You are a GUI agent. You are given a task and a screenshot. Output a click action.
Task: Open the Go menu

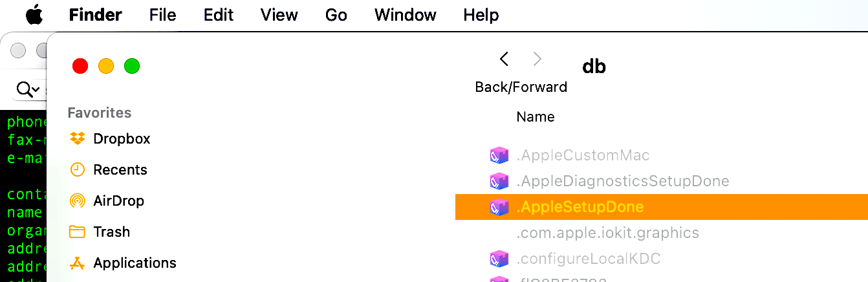click(x=336, y=15)
